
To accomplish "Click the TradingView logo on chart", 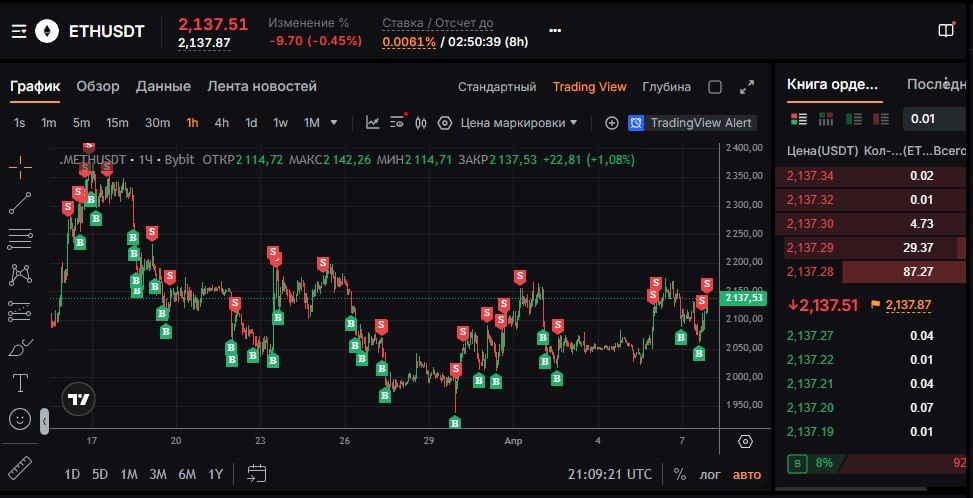I will [x=79, y=399].
